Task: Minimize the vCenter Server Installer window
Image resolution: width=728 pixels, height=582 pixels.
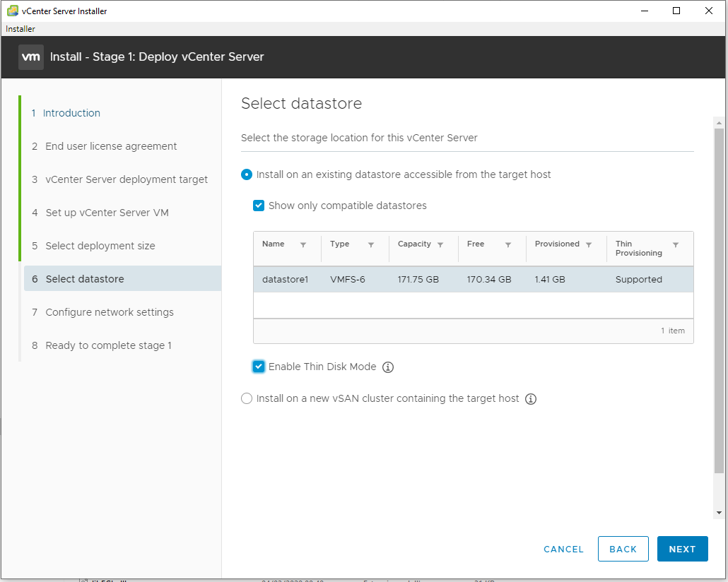Action: click(x=645, y=11)
